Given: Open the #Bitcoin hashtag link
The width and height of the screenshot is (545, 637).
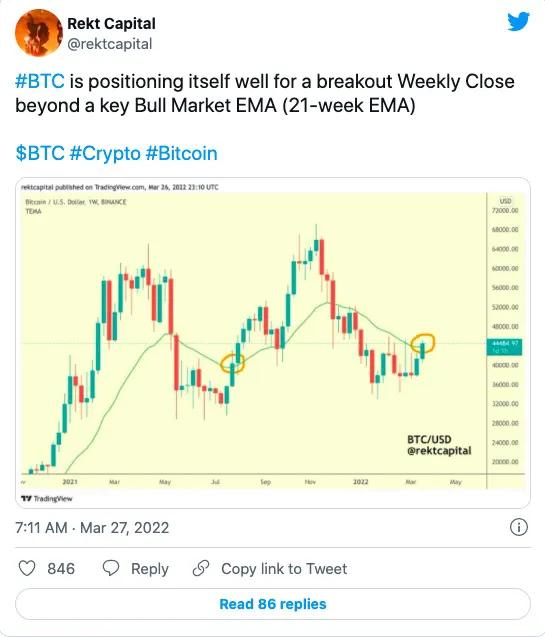Looking at the screenshot, I should tap(182, 154).
